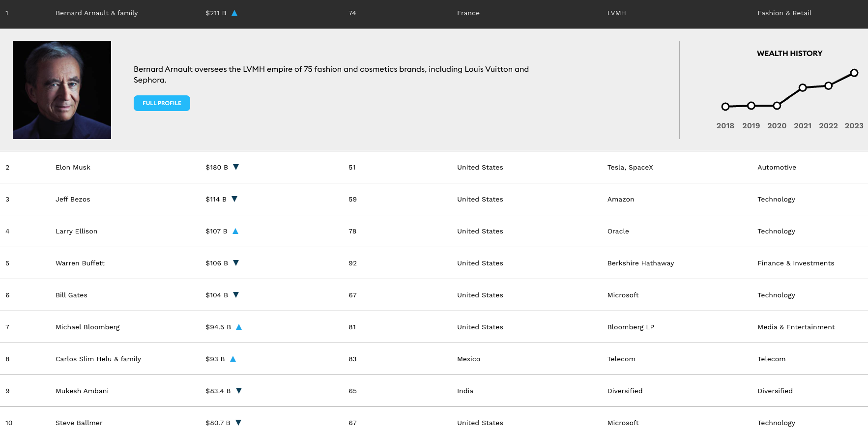Expand the Jeff Bezos row
The height and width of the screenshot is (432, 868).
434,199
